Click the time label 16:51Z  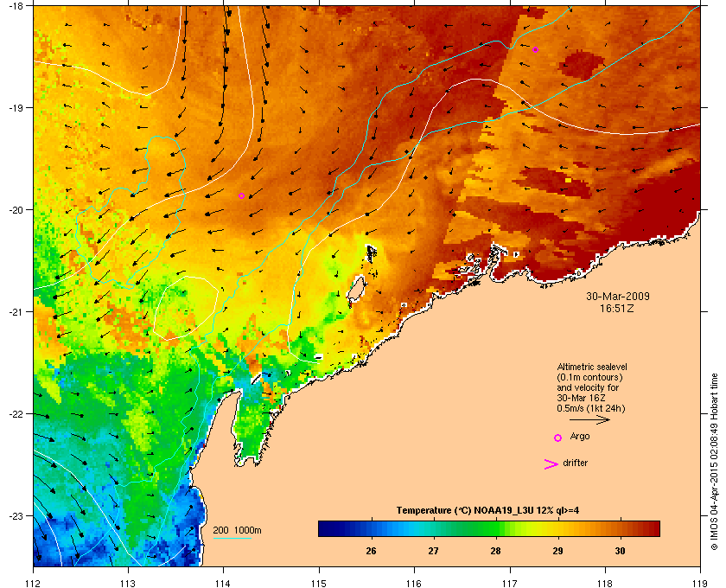(x=617, y=308)
